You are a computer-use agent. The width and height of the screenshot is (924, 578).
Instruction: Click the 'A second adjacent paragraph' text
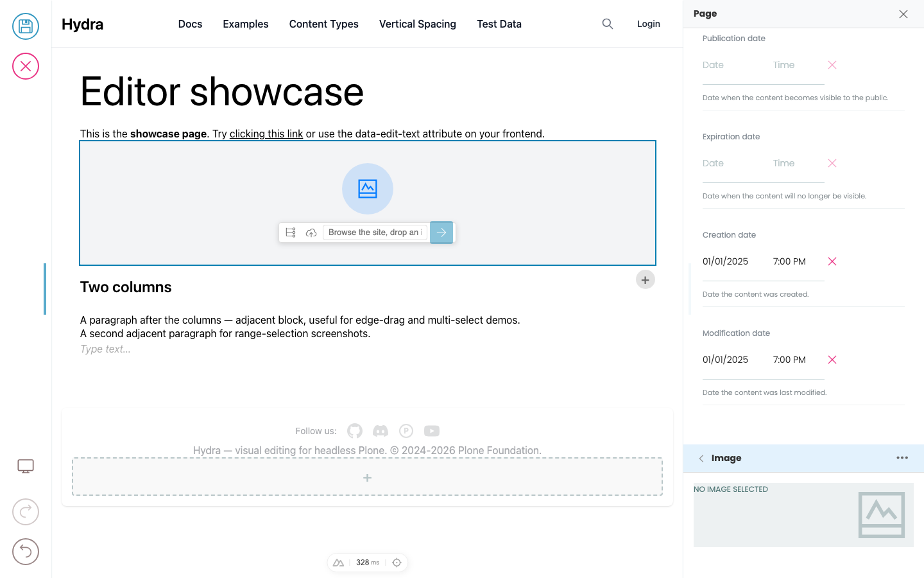[225, 333]
